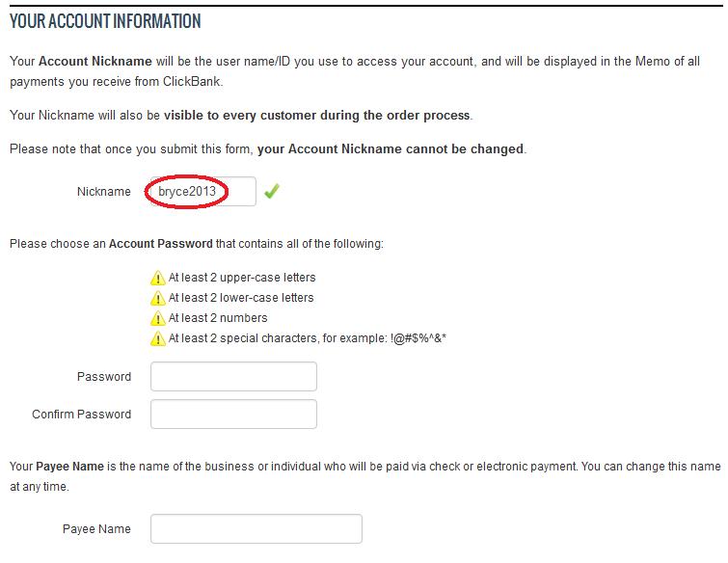Image resolution: width=728 pixels, height=563 pixels.
Task: Click the 'At least 2 upper-case letters' text
Action: [x=242, y=278]
